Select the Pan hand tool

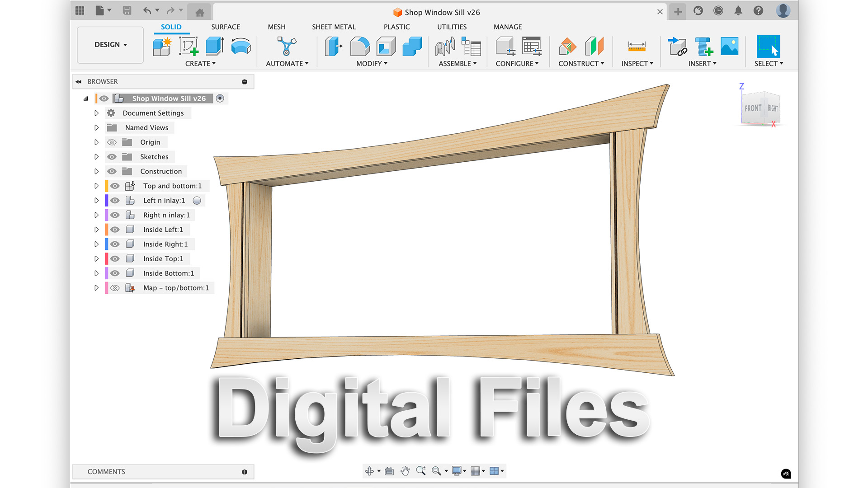click(x=405, y=471)
